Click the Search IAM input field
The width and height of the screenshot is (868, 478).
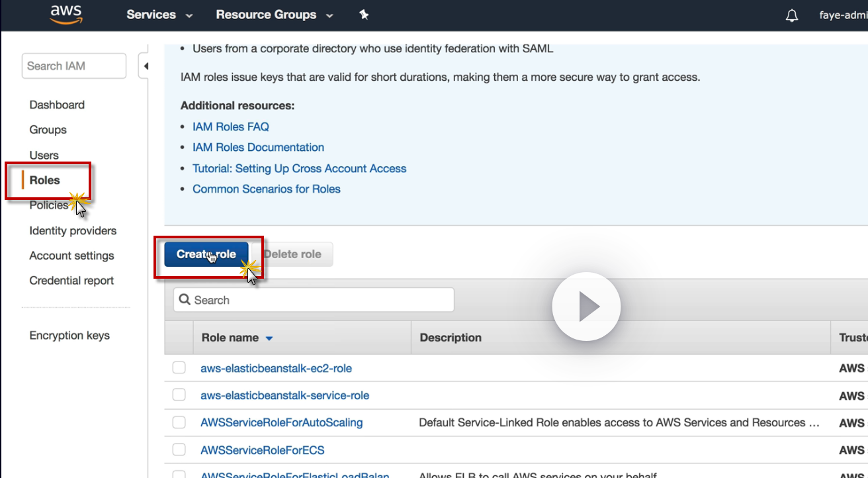[74, 66]
